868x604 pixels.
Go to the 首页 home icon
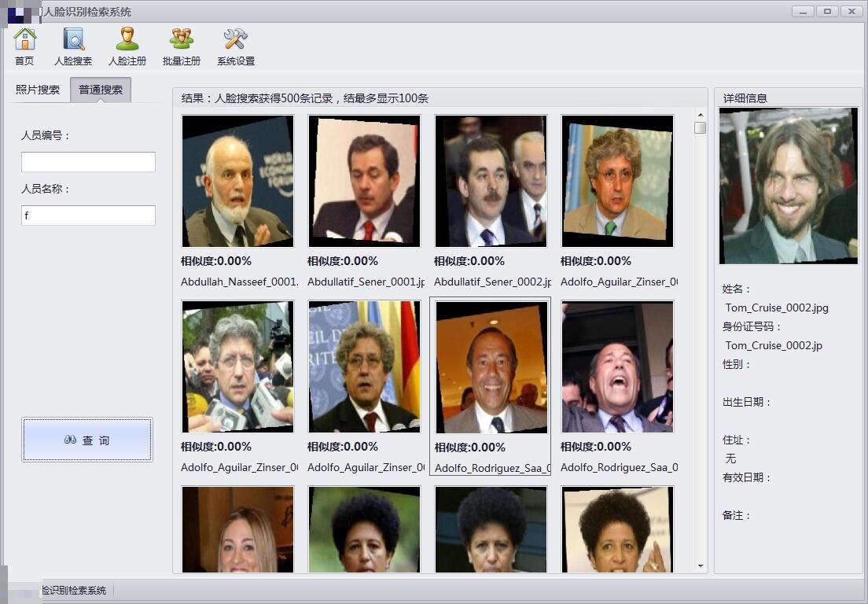tap(24, 46)
